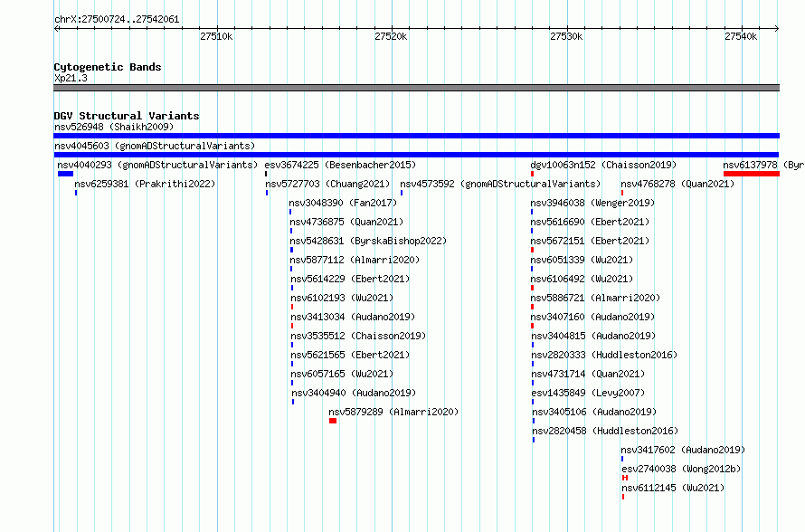The image size is (805, 532).
Task: Click the ruler's left arrow end
Action: 57,29
